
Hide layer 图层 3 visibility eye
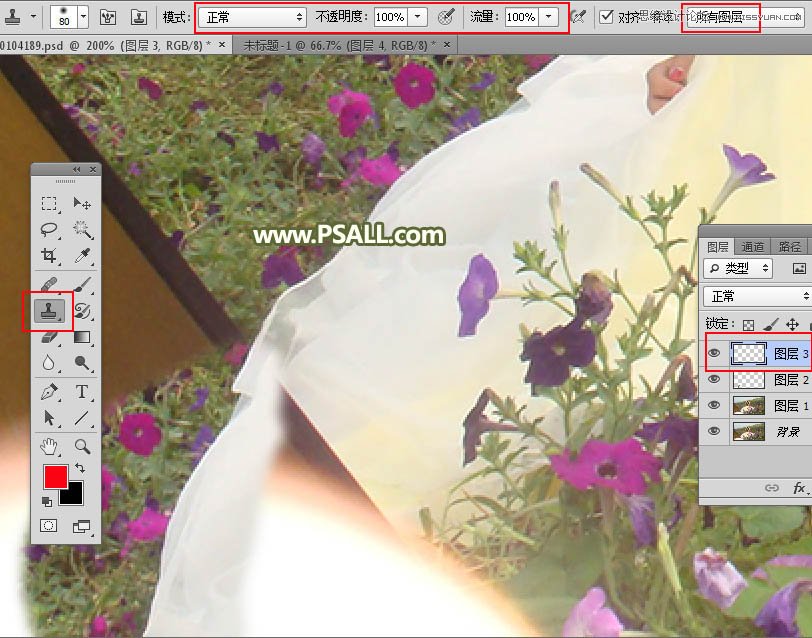coord(714,354)
